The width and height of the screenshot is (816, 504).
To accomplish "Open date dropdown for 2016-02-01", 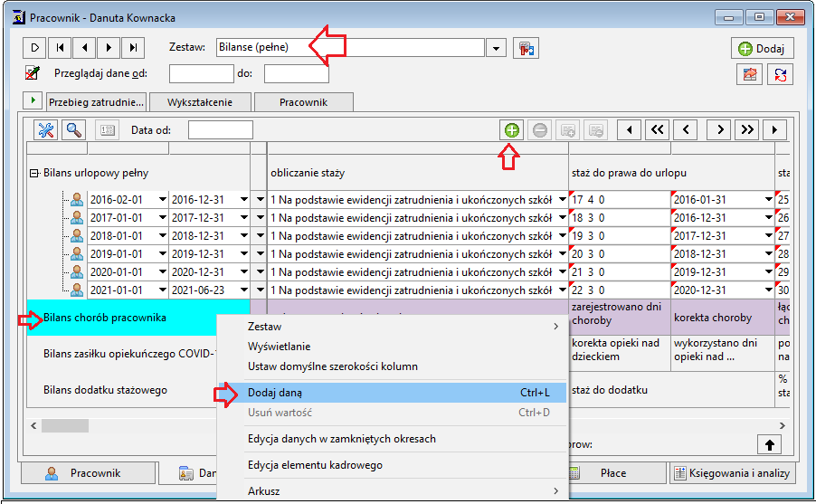I will 162,199.
